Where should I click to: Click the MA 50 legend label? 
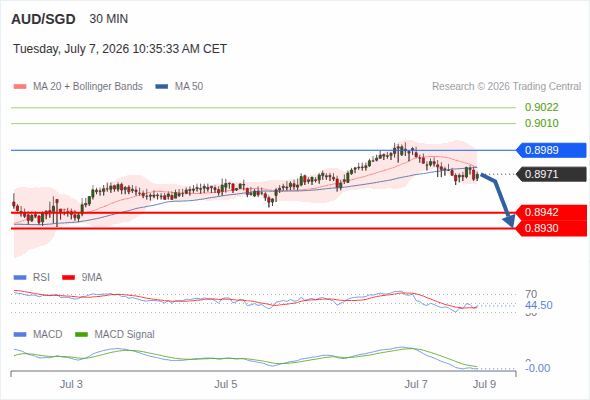pos(189,87)
